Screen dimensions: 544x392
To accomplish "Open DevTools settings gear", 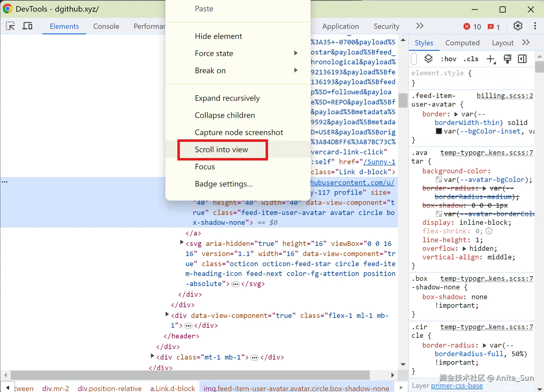I will (518, 26).
